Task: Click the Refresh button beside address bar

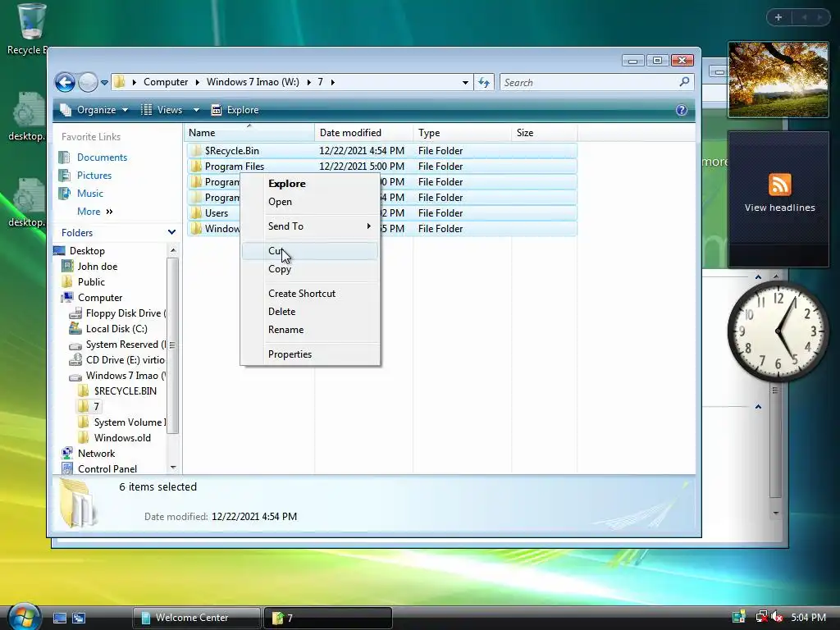Action: [484, 83]
